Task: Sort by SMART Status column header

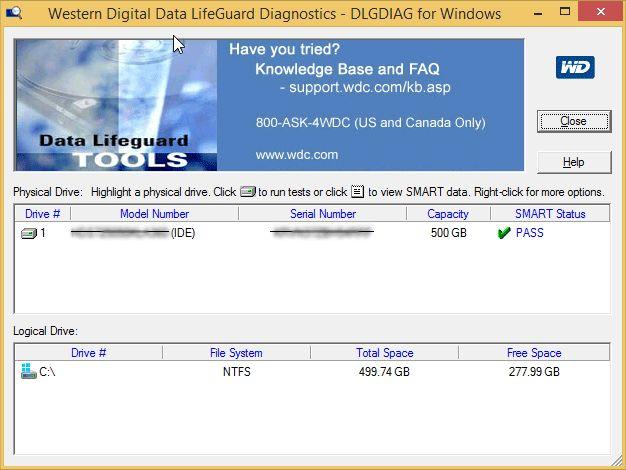Action: 550,214
